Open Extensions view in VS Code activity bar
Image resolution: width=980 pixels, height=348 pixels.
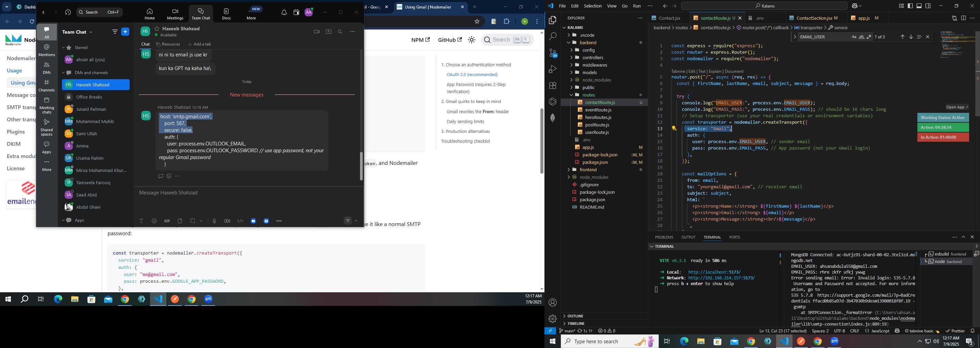(553, 86)
